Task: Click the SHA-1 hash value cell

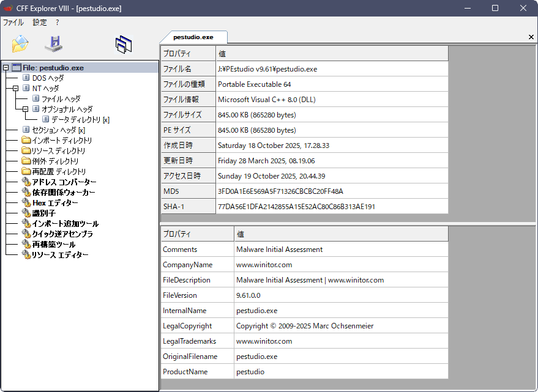Action: 332,207
